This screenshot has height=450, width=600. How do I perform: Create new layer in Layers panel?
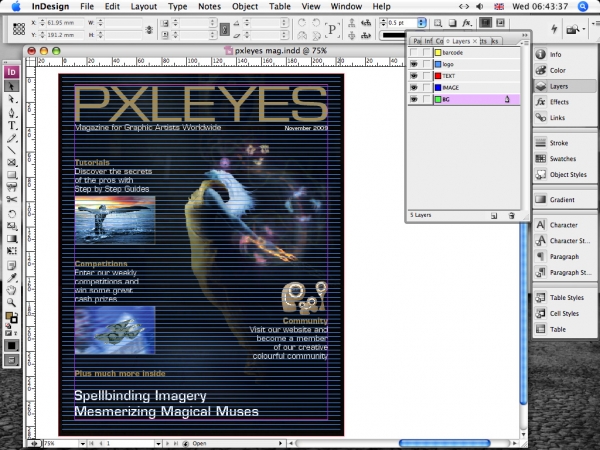494,216
